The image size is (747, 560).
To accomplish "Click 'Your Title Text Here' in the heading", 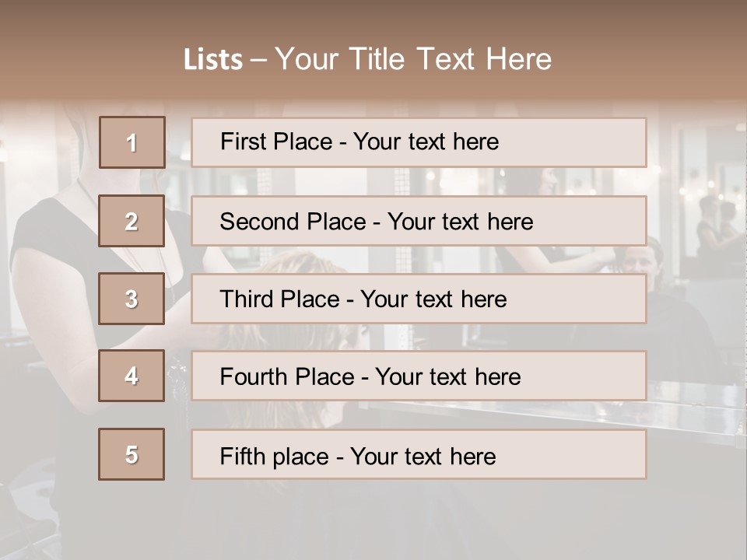I will pyautogui.click(x=413, y=59).
